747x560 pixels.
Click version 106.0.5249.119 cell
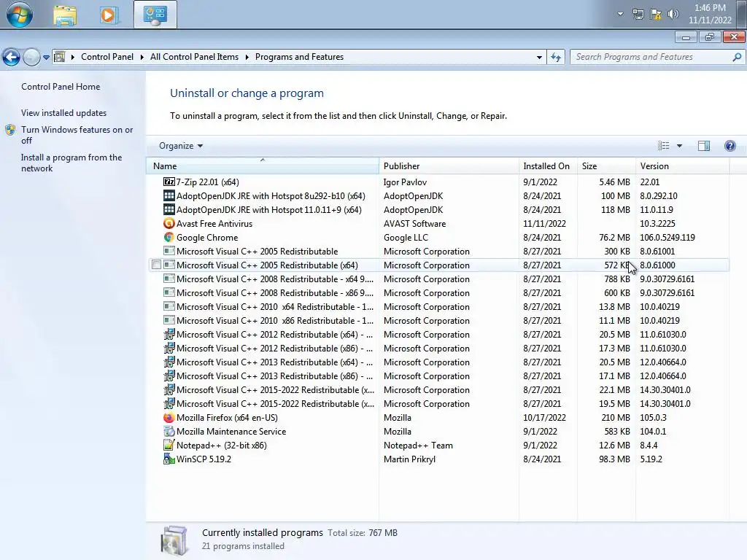click(x=667, y=237)
